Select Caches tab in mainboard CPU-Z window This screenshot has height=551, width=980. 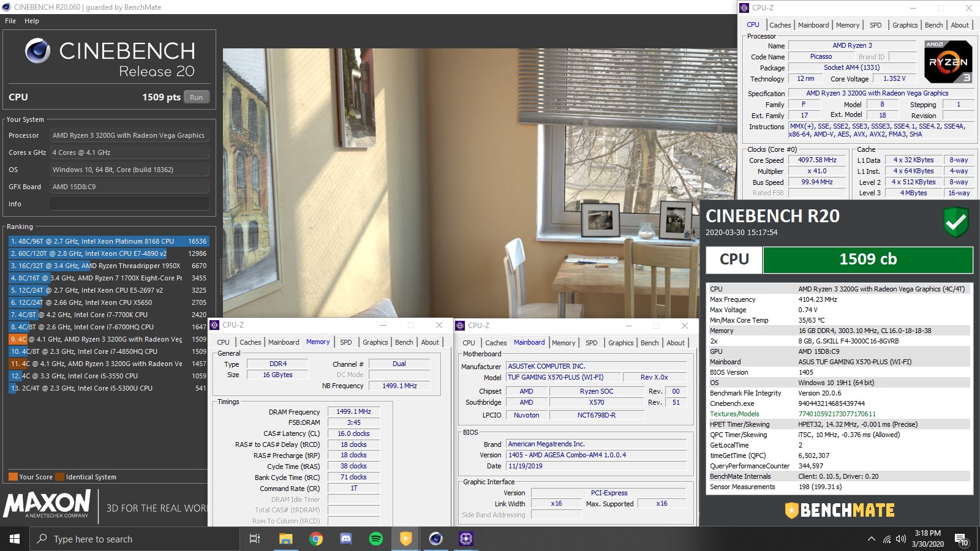496,343
